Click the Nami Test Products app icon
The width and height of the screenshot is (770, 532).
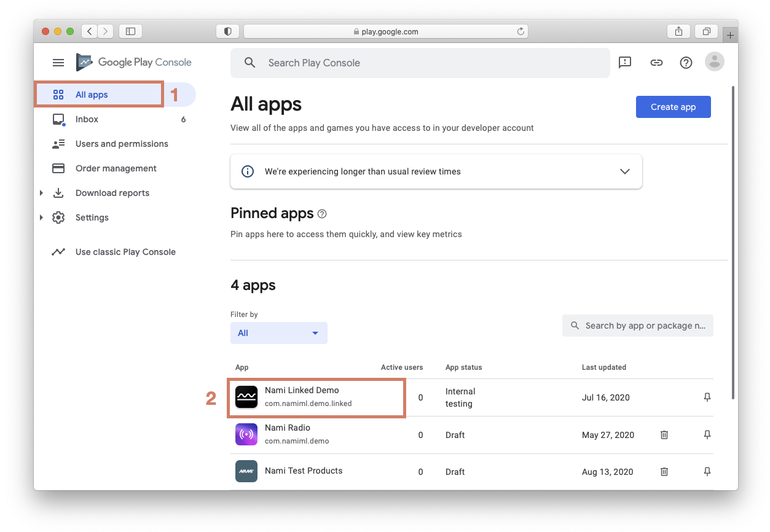click(246, 471)
